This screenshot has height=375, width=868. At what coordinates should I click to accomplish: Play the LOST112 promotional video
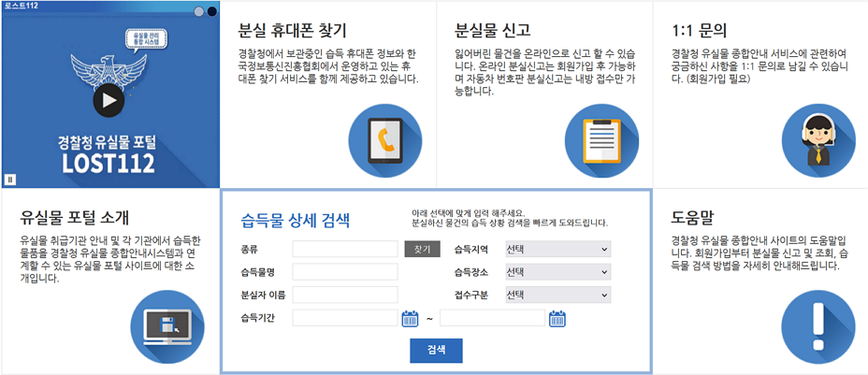click(108, 101)
